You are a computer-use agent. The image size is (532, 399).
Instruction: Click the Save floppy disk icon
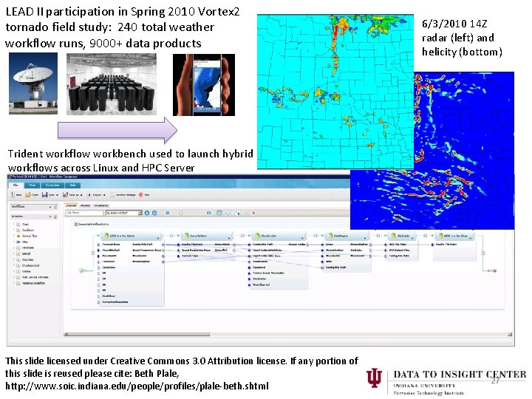click(44, 195)
